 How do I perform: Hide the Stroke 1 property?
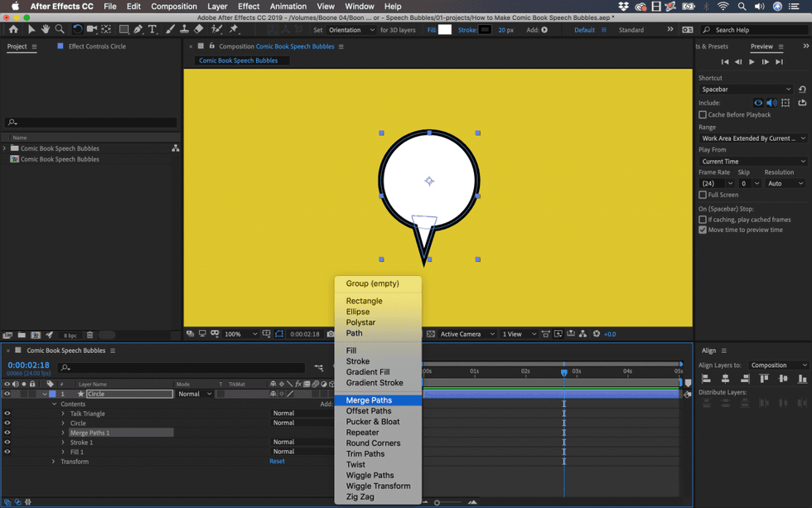coord(7,443)
